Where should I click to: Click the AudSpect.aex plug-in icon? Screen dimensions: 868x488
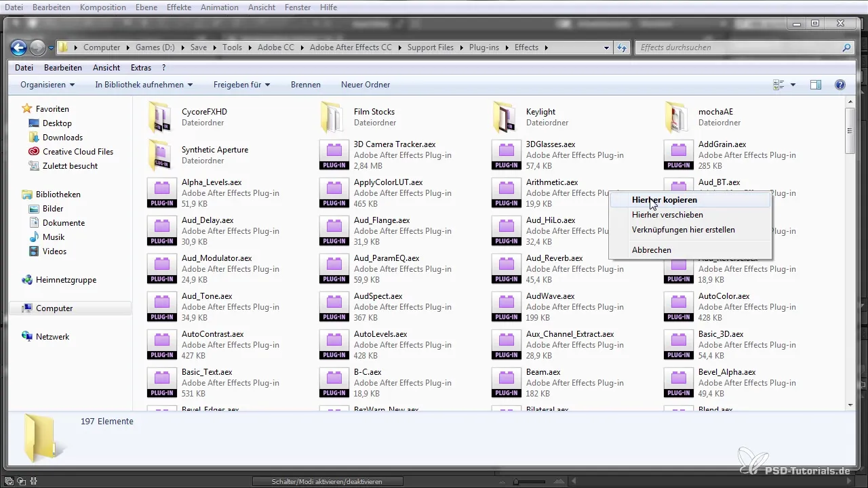point(334,307)
